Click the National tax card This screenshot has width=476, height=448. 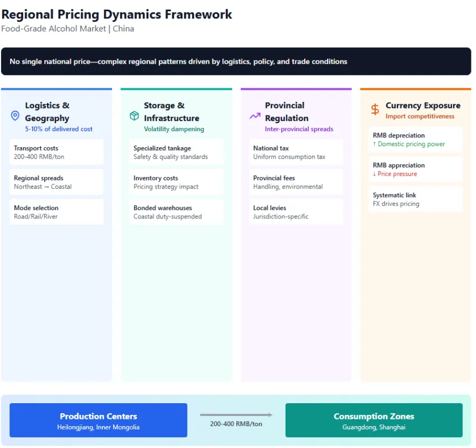pos(296,152)
